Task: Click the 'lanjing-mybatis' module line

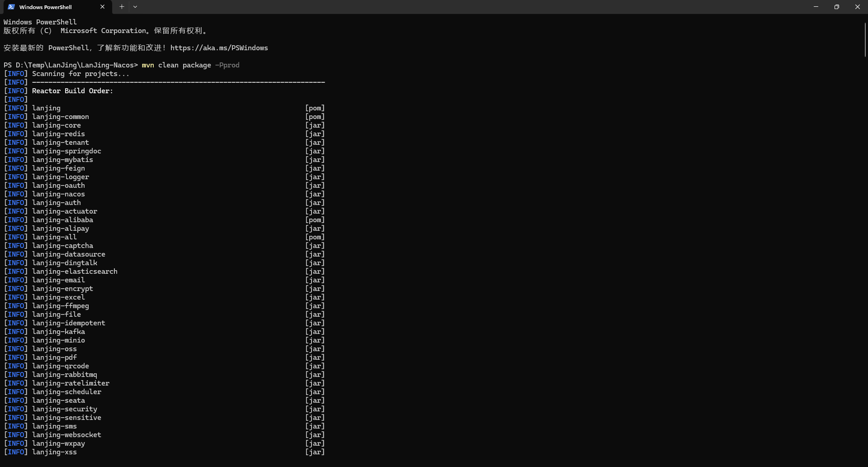Action: (x=62, y=160)
